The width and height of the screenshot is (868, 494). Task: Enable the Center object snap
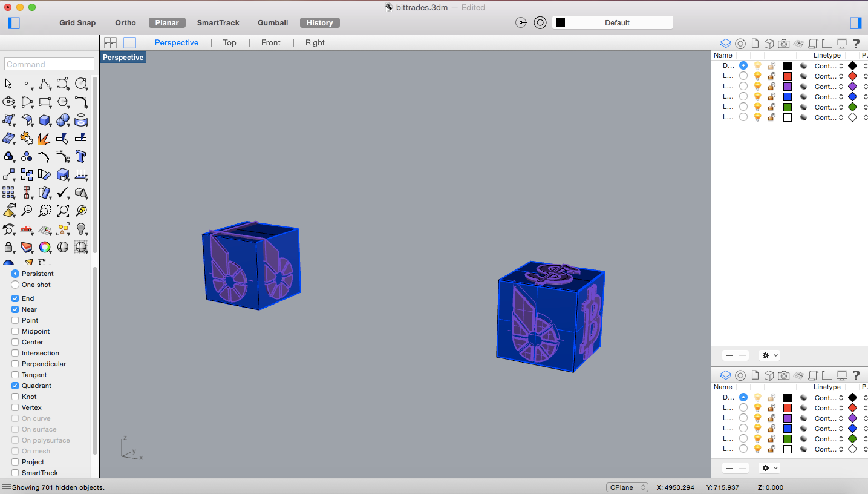tap(15, 342)
